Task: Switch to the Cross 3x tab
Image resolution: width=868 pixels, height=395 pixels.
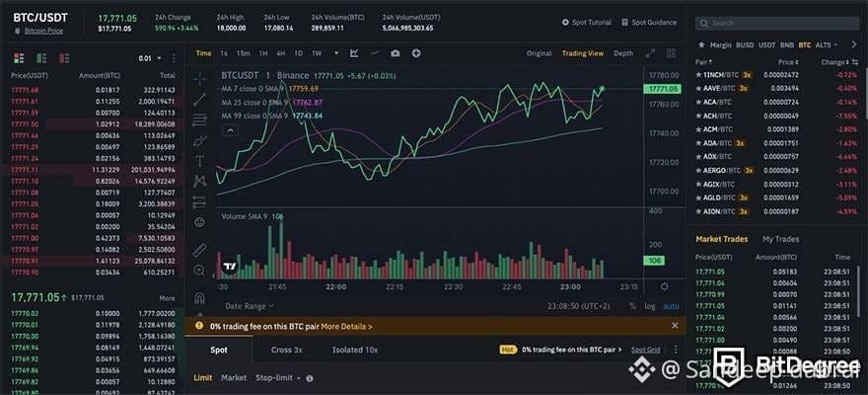Action: 287,350
